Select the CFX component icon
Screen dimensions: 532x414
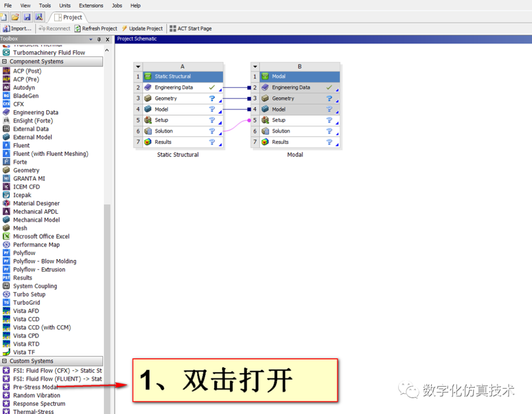(6, 104)
